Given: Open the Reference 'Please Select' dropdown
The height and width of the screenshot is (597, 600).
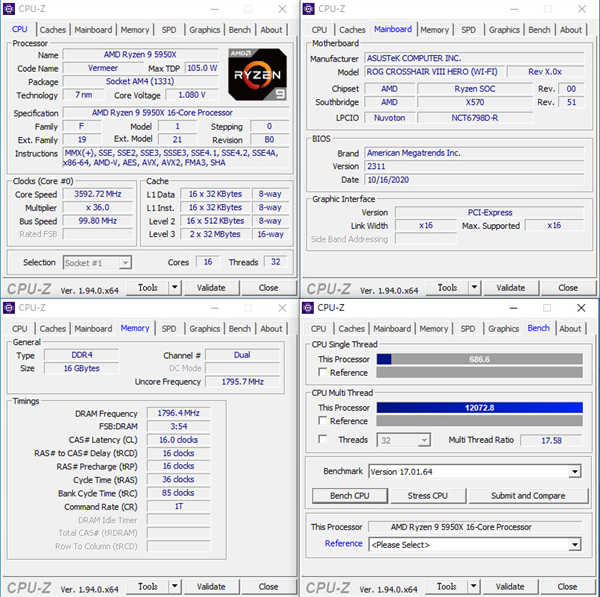Looking at the screenshot, I should click(x=574, y=545).
